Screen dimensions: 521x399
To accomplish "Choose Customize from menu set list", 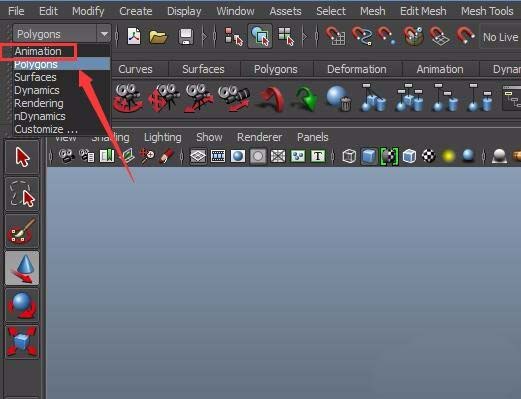I will tap(62, 129).
